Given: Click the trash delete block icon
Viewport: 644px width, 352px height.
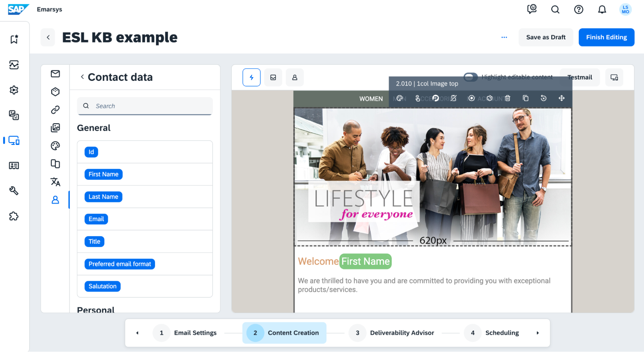Looking at the screenshot, I should point(508,98).
